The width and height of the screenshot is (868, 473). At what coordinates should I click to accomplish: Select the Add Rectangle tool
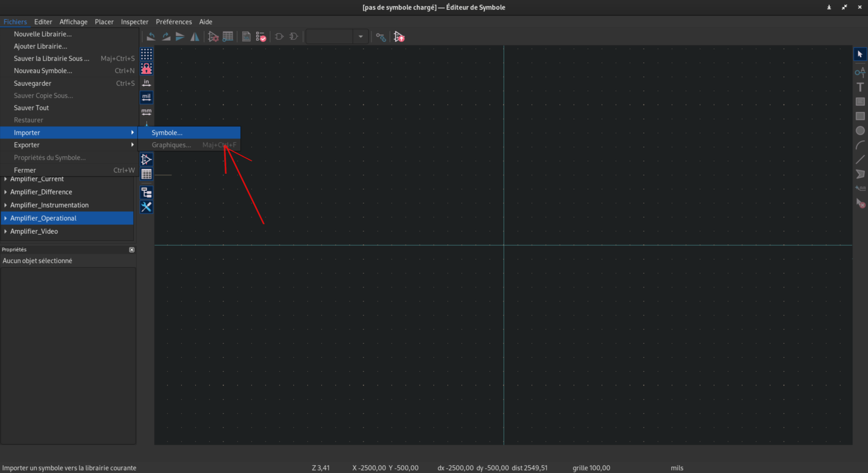click(x=860, y=116)
